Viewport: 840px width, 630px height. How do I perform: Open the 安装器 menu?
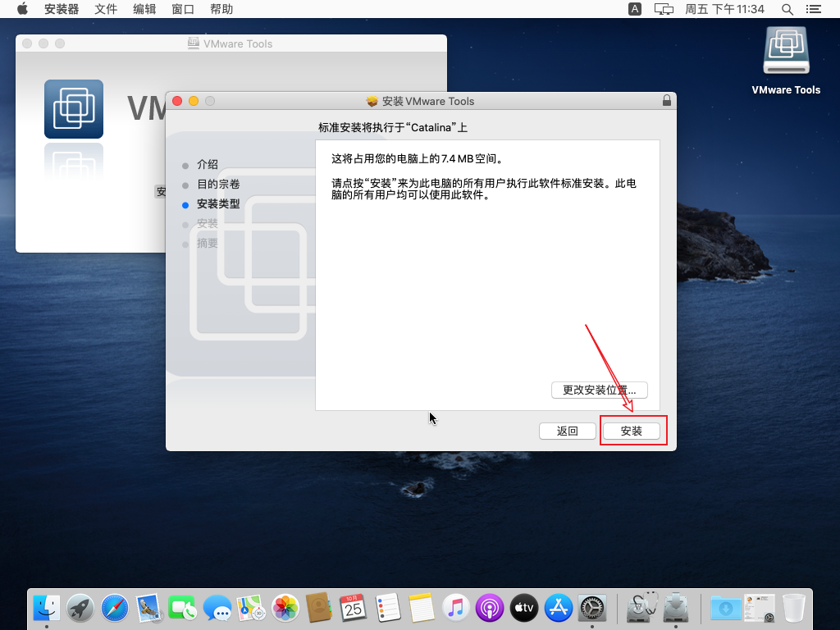61,9
